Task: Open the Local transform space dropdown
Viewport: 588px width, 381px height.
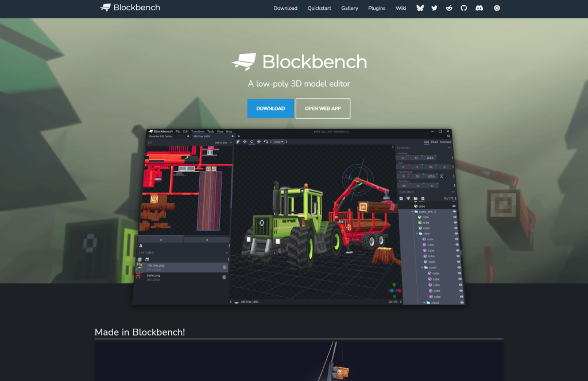Action: click(x=278, y=141)
